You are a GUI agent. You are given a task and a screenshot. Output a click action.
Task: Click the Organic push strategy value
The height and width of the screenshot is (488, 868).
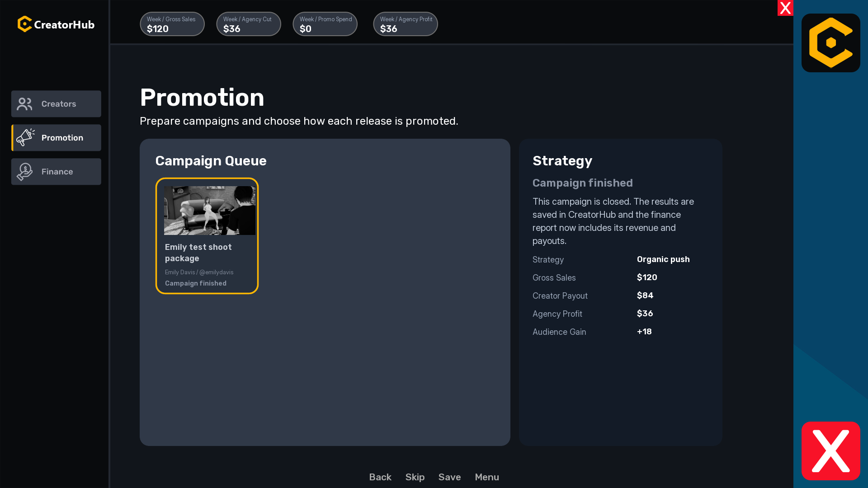click(x=663, y=259)
